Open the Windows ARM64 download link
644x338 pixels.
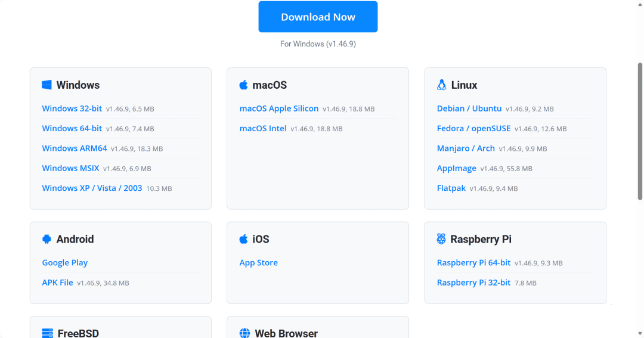pos(75,148)
